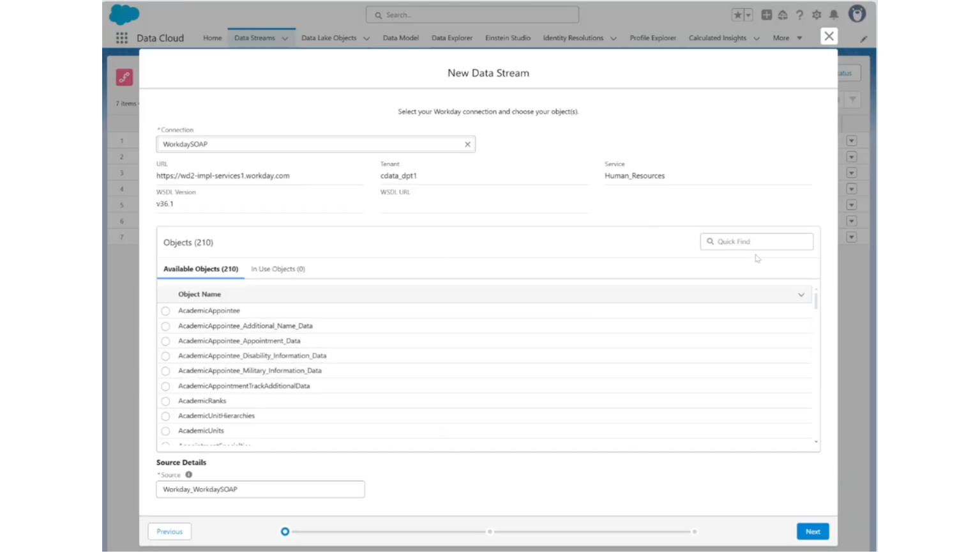Image resolution: width=980 pixels, height=552 pixels.
Task: Click the Next button
Action: point(812,531)
